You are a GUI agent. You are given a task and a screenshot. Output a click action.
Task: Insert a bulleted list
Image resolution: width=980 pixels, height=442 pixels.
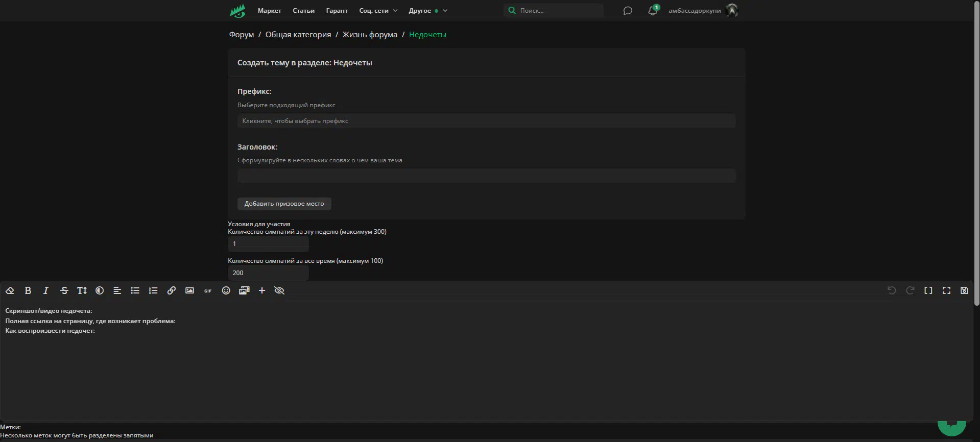135,290
